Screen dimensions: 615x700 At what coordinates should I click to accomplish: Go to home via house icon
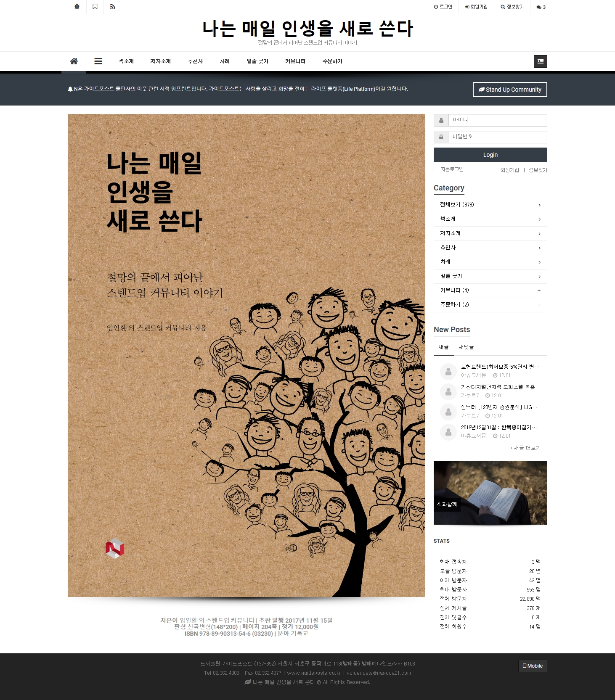tap(74, 61)
